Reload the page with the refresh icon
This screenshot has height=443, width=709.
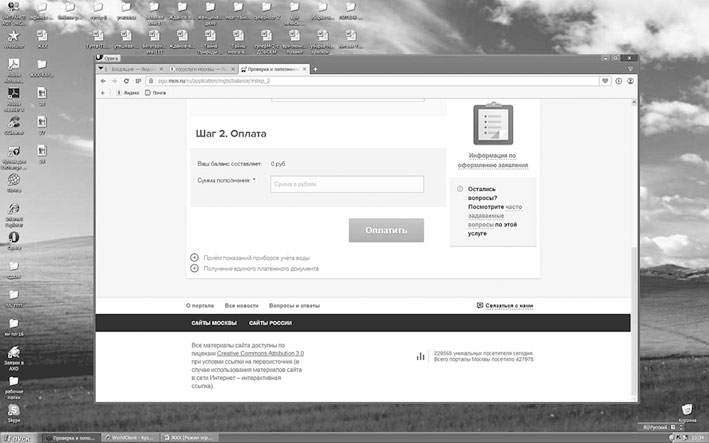click(126, 81)
